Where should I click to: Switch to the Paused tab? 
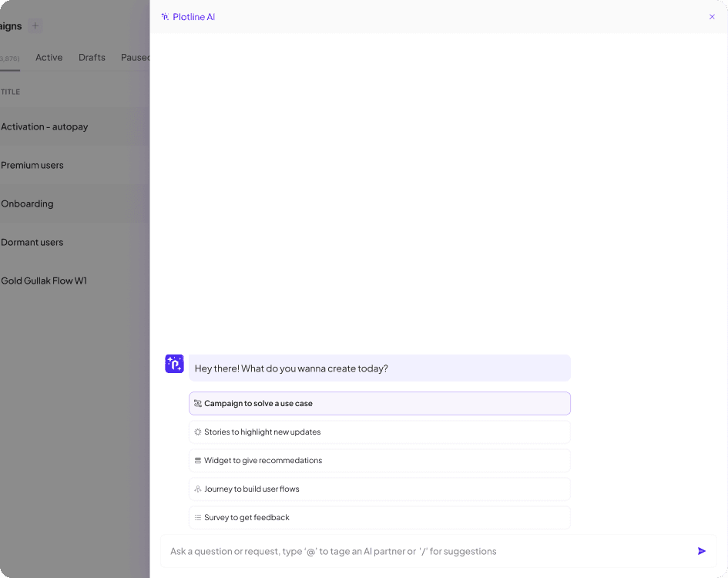tap(135, 58)
